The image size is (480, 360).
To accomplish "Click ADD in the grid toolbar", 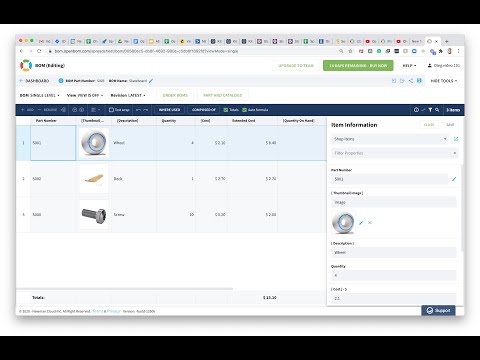I will point(28,110).
